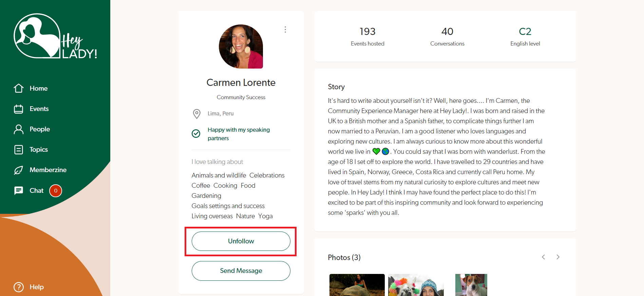
Task: Click the location pin icon
Action: (x=196, y=114)
